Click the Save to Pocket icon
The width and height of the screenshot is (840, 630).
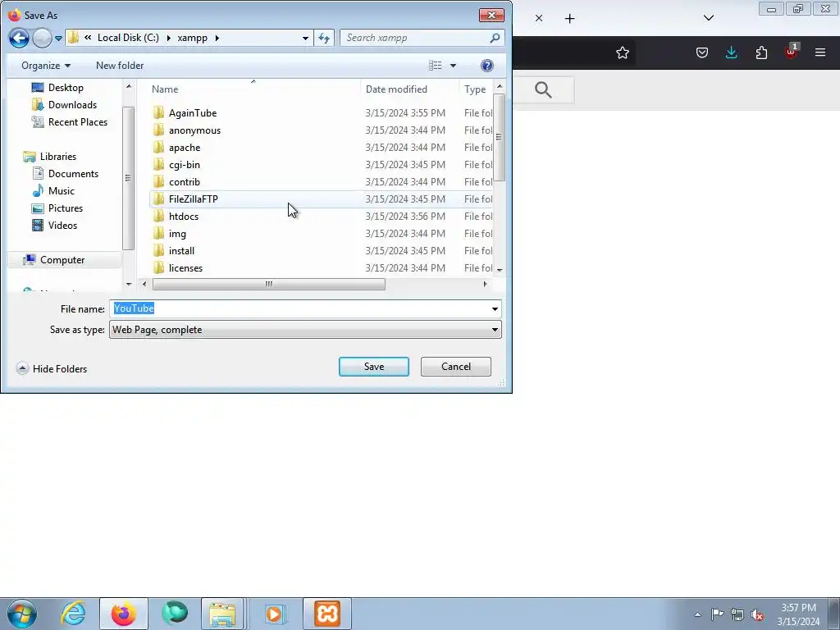coord(702,52)
